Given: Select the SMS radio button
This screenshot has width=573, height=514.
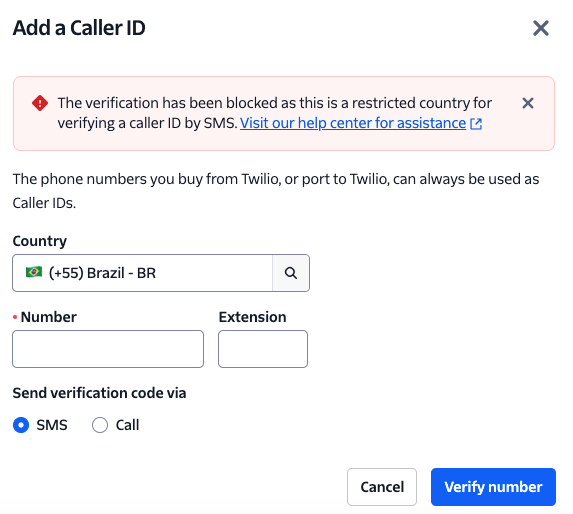Looking at the screenshot, I should [21, 425].
